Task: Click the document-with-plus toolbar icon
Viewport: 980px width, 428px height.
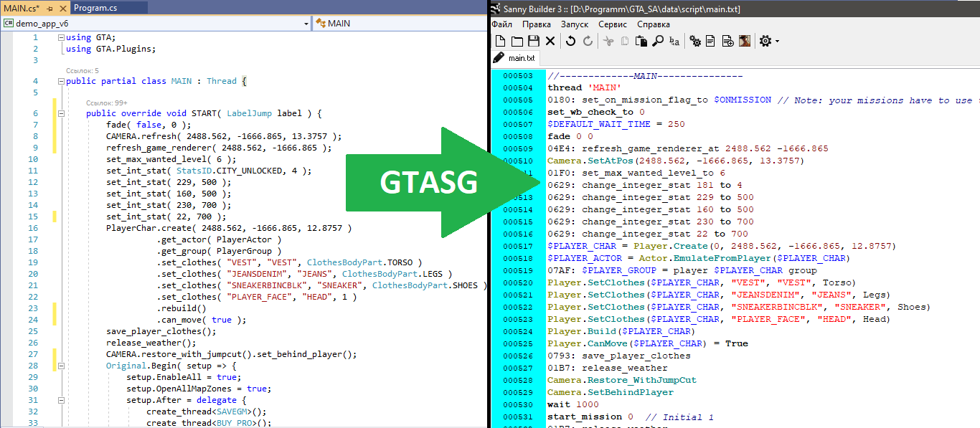Action: 727,41
